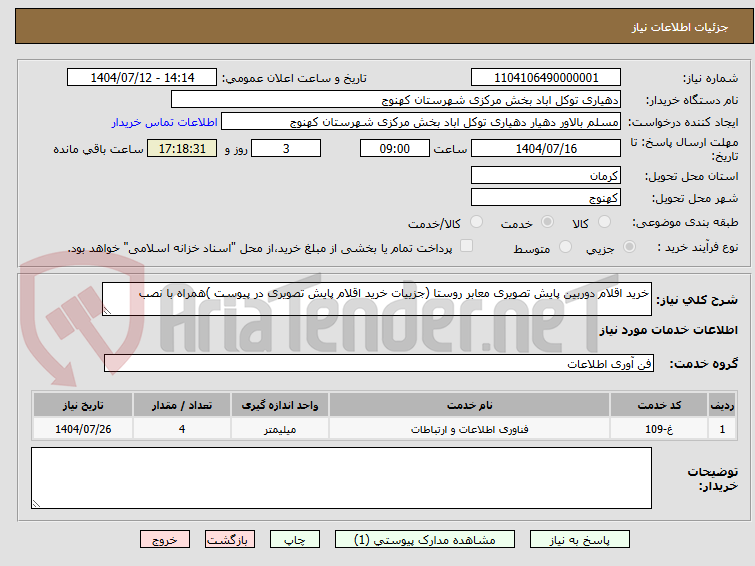Open اطلاعات تماس خریدار link
This screenshot has width=755, height=566.
pyautogui.click(x=165, y=122)
